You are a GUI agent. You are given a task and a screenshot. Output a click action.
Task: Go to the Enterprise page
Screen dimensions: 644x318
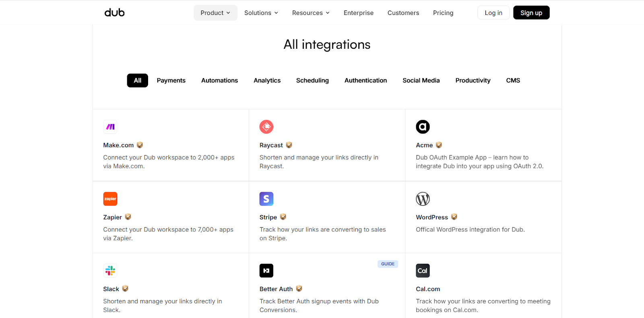point(359,13)
